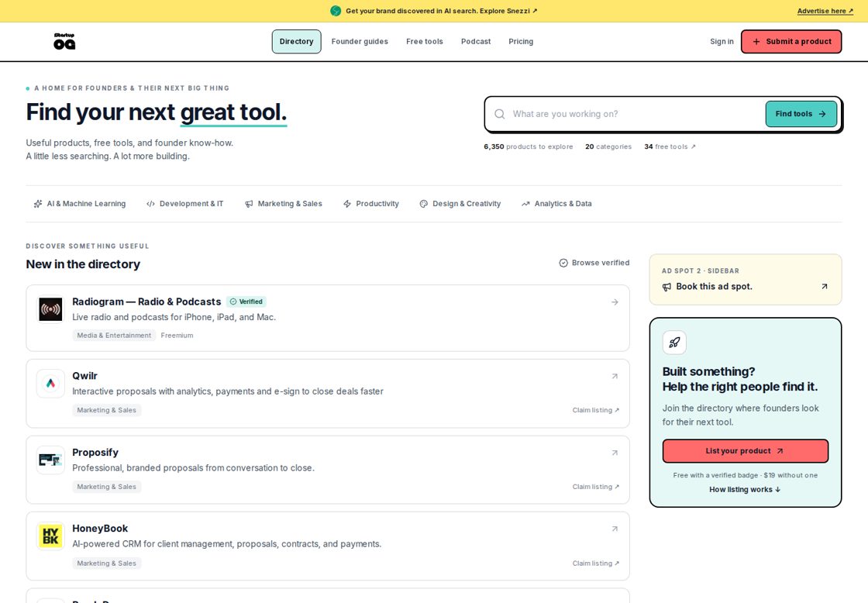This screenshot has width=868, height=603.
Task: Click the Verified badge on Radiogram
Action: (x=246, y=301)
